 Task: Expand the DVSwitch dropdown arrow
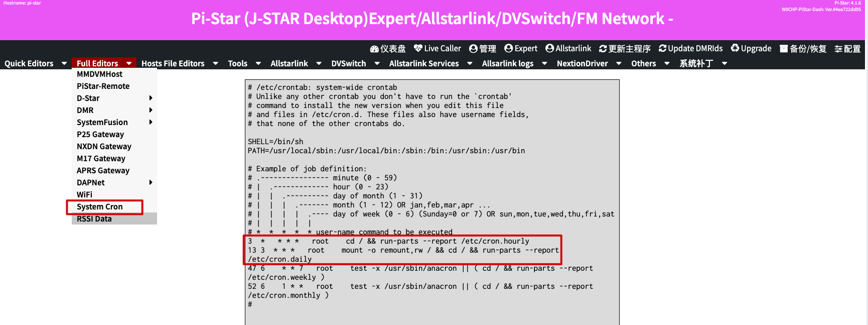pyautogui.click(x=377, y=63)
